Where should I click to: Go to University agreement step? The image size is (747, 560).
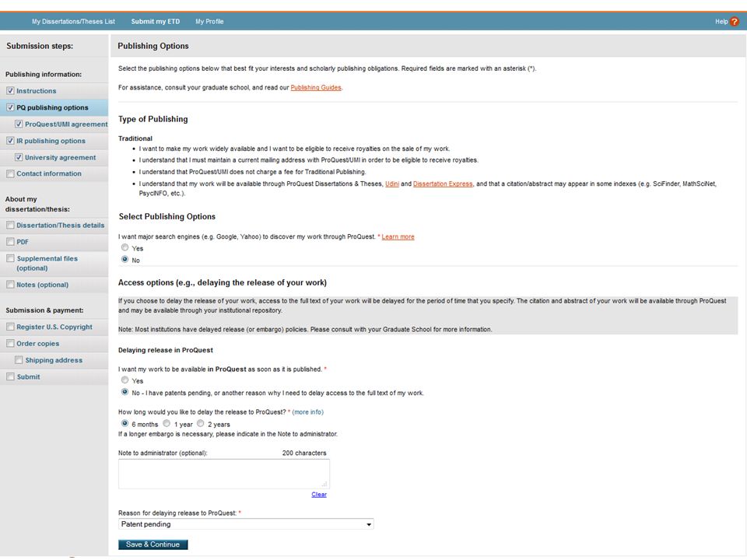61,158
